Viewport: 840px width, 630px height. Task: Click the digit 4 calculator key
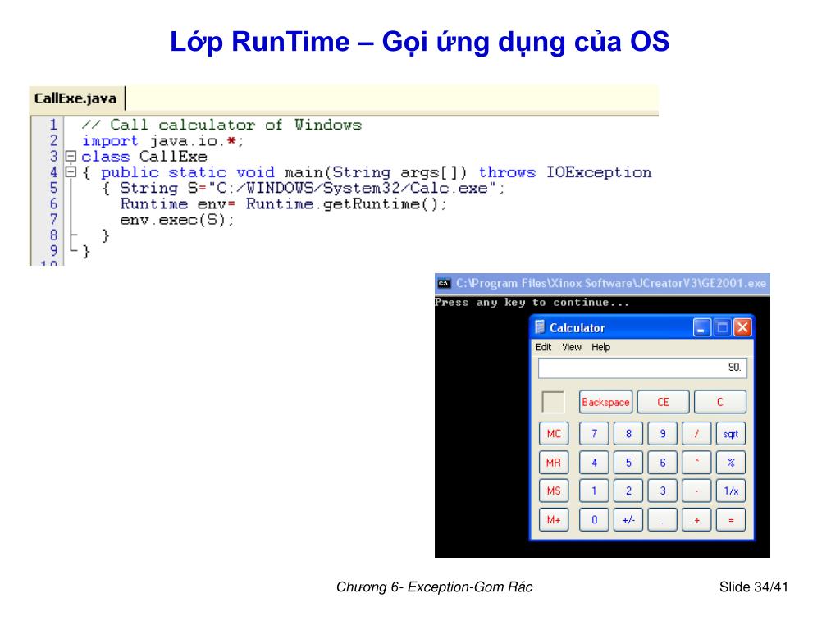pyautogui.click(x=594, y=463)
